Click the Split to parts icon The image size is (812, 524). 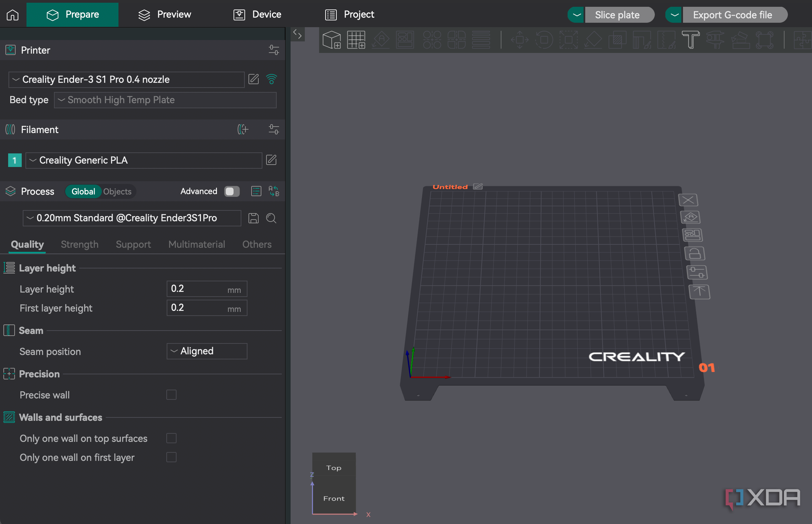[x=456, y=40]
